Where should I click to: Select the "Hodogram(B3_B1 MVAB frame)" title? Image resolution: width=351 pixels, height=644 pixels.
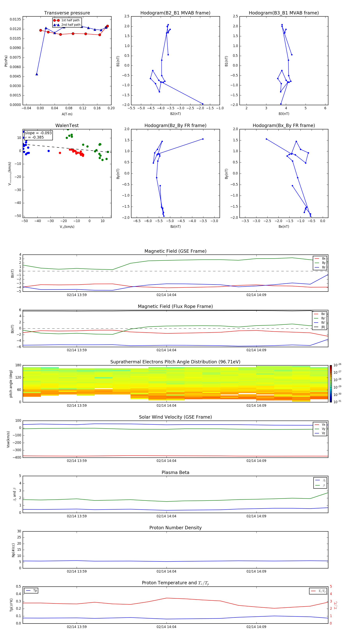(284, 13)
